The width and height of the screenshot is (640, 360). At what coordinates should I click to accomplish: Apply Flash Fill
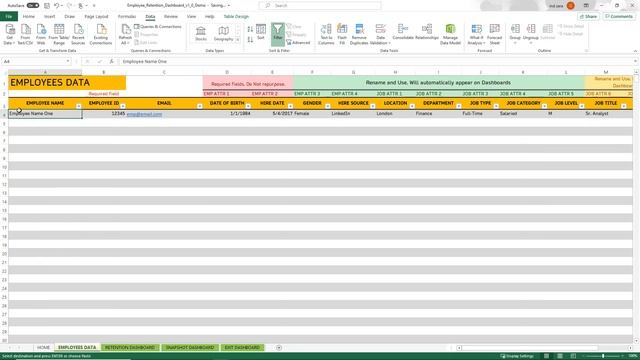click(342, 34)
